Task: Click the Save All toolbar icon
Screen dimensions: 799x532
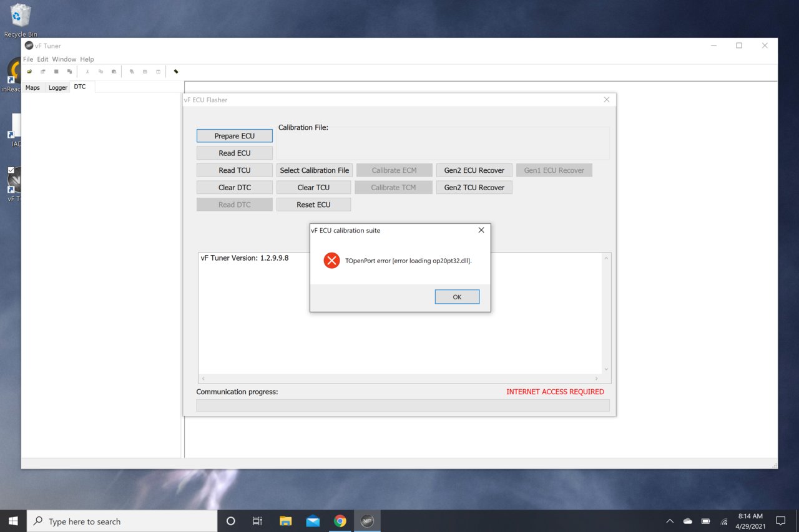Action: click(x=69, y=72)
